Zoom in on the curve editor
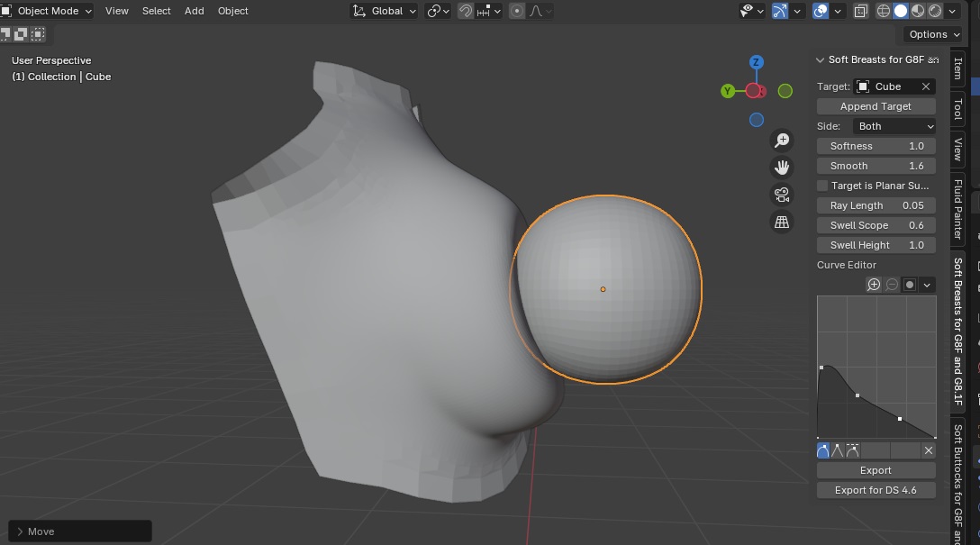 (x=874, y=285)
